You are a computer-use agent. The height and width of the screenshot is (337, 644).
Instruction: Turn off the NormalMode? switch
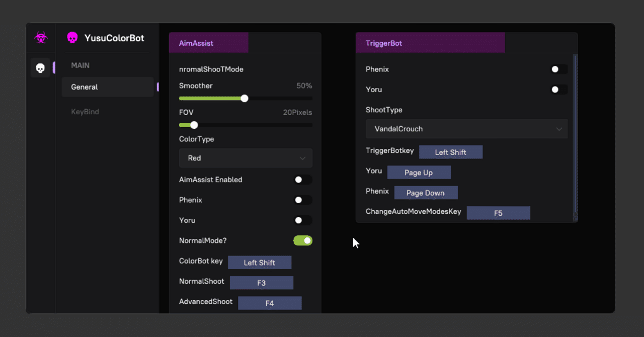click(x=303, y=240)
